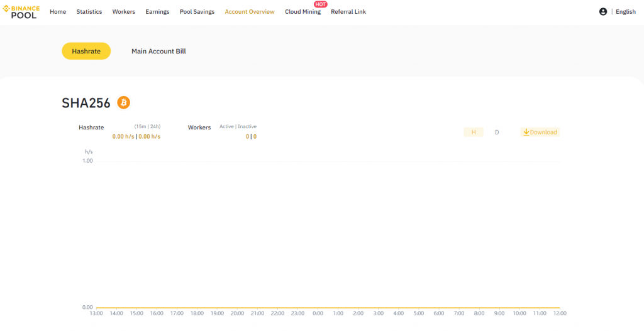Change language from English
The height and width of the screenshot is (331, 644).
626,12
